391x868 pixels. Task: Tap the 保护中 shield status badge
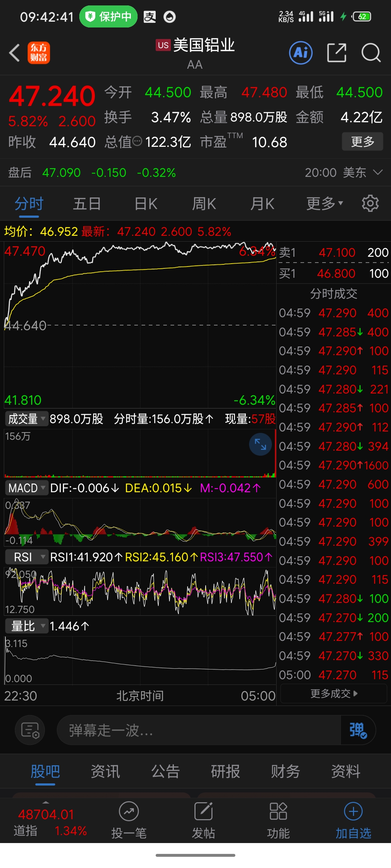tap(108, 17)
